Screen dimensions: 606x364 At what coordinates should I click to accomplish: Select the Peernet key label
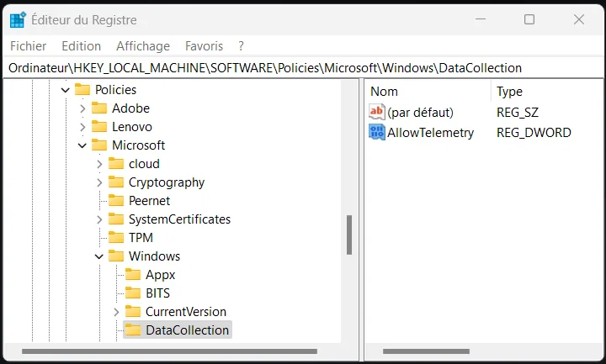pos(149,201)
